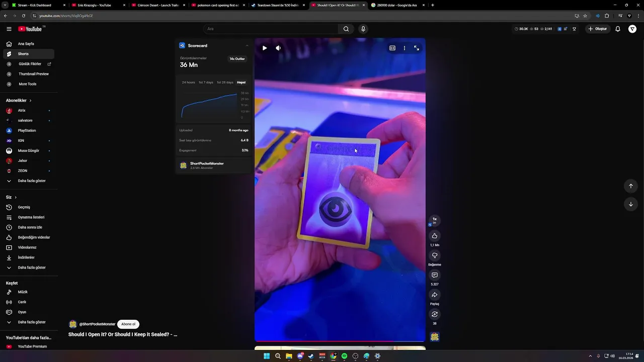
Task: Reload the page
Action: click(24, 16)
